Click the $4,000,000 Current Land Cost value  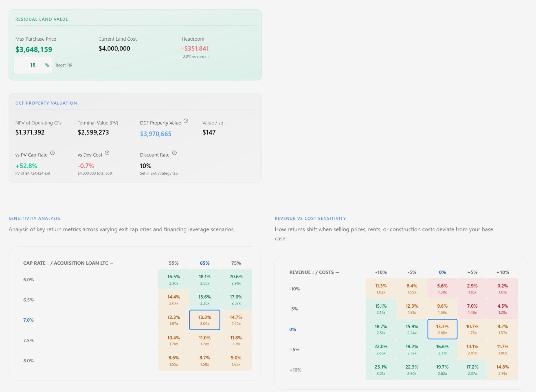[114, 49]
